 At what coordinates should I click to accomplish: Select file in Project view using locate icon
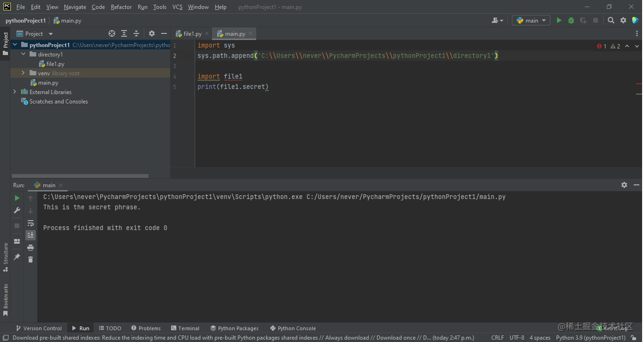112,33
